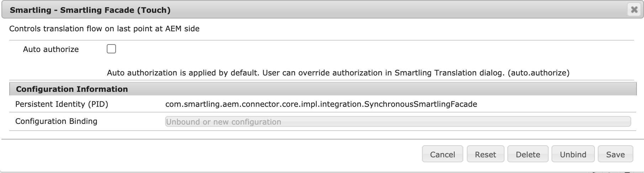Enable the Auto authorize checkbox
644x173 pixels.
111,49
